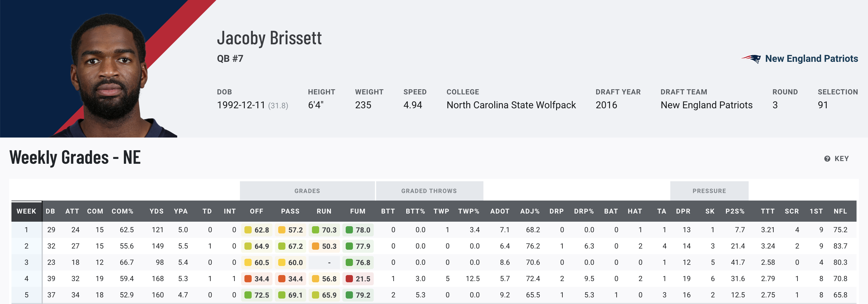The width and height of the screenshot is (868, 304).
Task: Click the orange 34.4 offense grade swatch
Action: (x=248, y=279)
